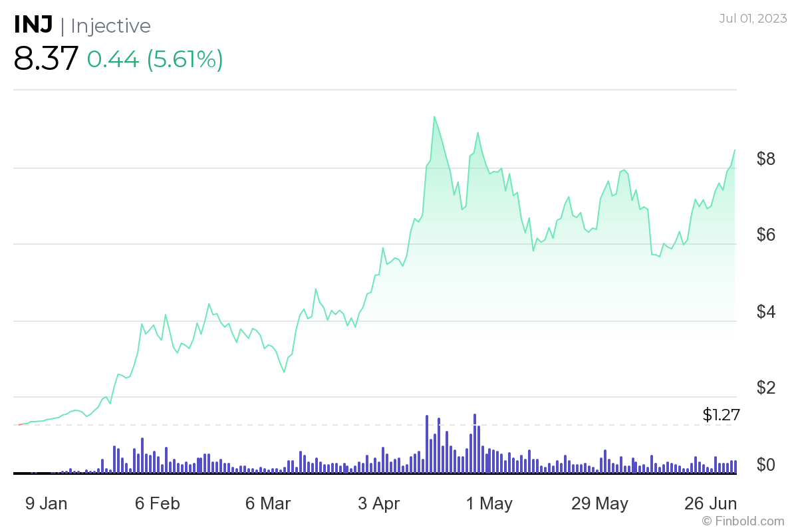The image size is (798, 532).
Task: Click the $8 price axis label
Action: [x=766, y=159]
